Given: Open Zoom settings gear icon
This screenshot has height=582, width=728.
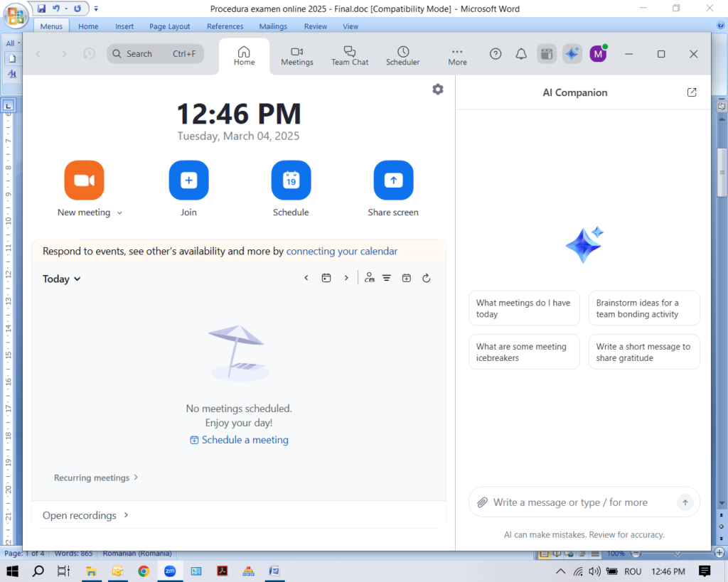Looking at the screenshot, I should tap(438, 90).
